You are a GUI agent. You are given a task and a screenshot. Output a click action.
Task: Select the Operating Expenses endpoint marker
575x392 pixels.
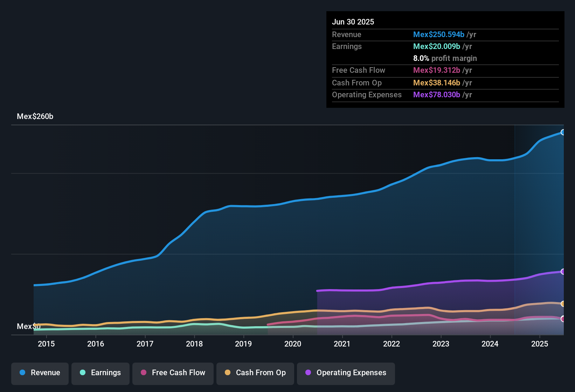pos(563,271)
